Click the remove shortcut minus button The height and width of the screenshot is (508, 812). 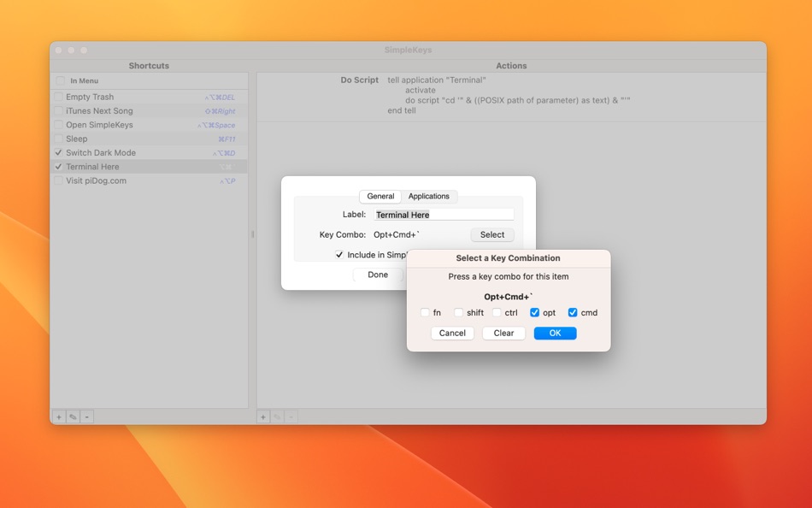point(87,416)
